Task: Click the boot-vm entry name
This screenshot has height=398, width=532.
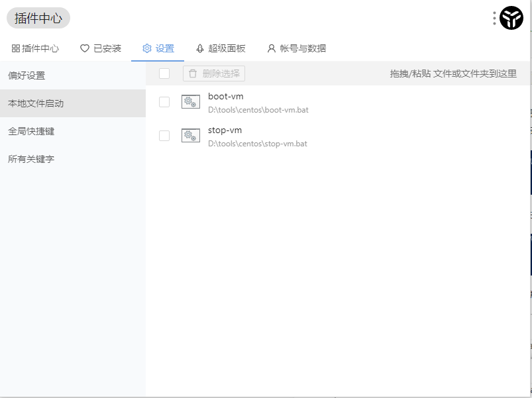Action: [226, 97]
